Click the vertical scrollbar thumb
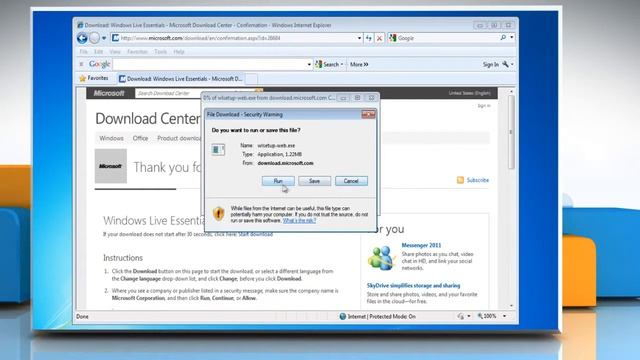The width and height of the screenshot is (640, 360). tap(511, 132)
